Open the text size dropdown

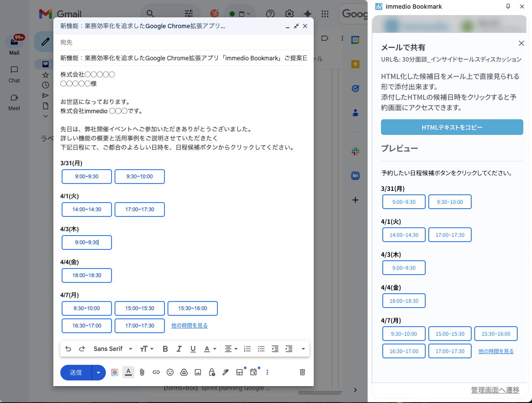[x=147, y=349]
